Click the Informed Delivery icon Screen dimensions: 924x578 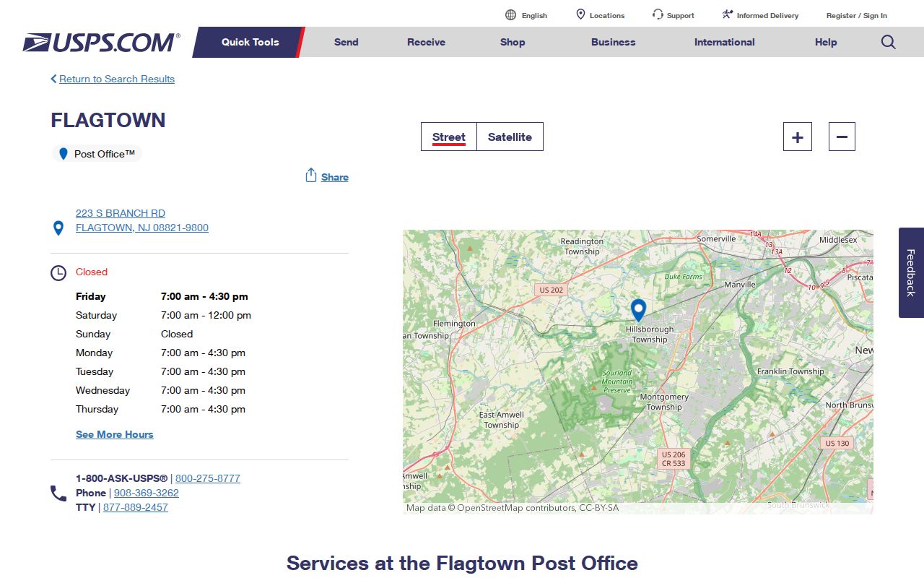(x=728, y=14)
